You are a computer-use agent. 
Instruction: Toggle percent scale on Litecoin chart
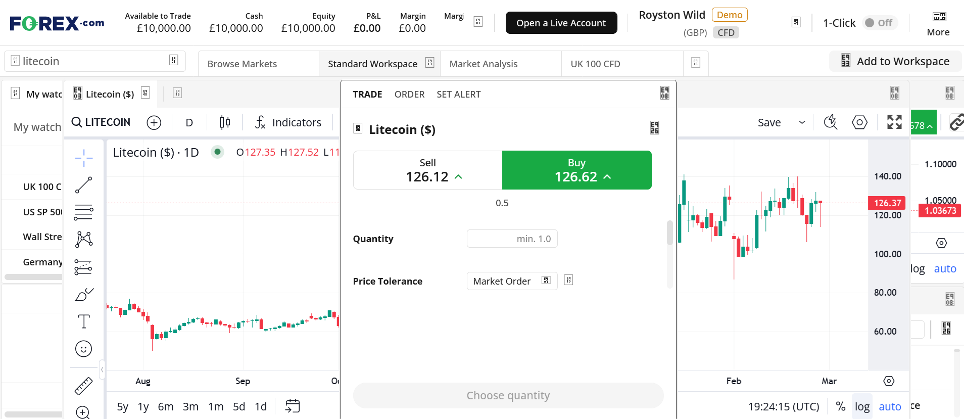click(840, 406)
